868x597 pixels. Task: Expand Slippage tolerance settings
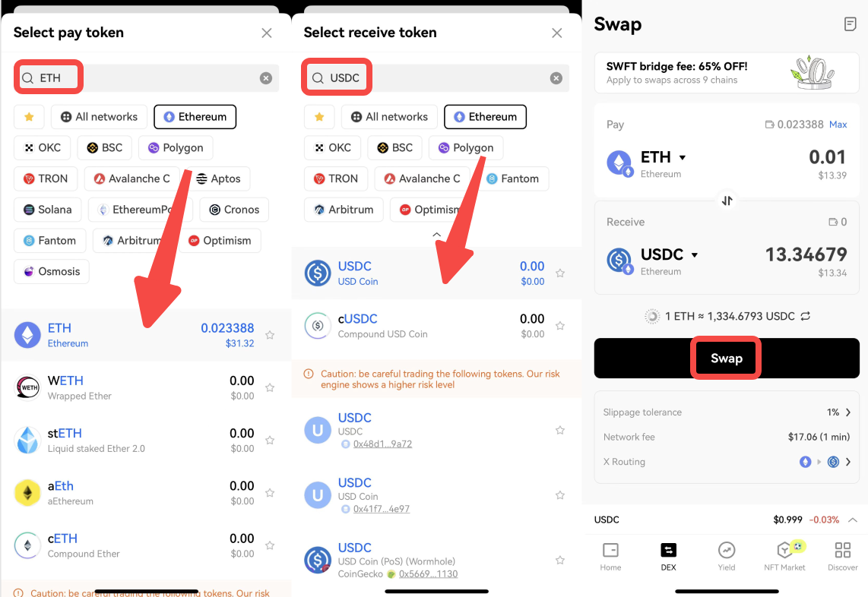pyautogui.click(x=847, y=412)
